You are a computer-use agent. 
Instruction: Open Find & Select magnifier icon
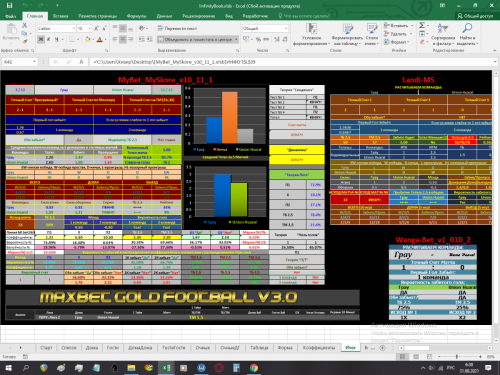[467, 29]
